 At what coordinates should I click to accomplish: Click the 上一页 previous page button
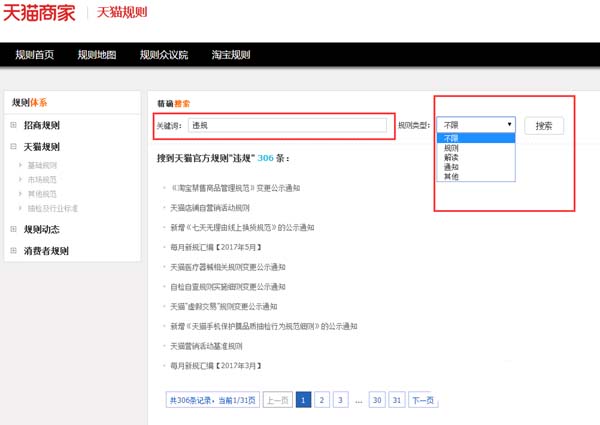tap(278, 400)
